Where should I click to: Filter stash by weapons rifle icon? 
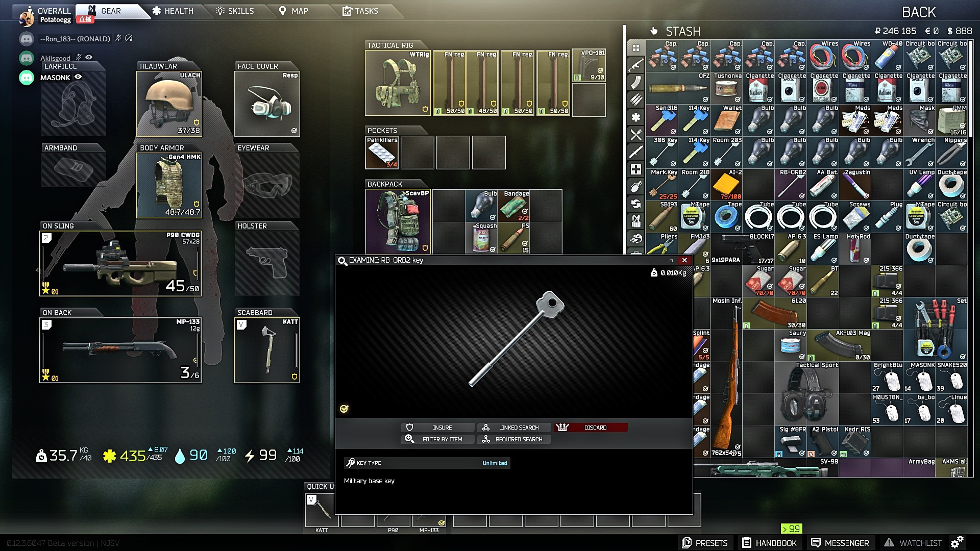(636, 66)
